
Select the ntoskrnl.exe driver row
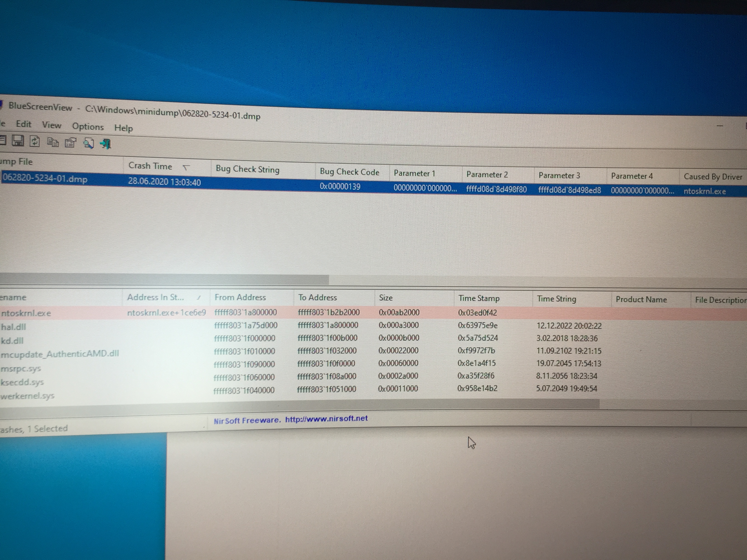click(x=26, y=313)
